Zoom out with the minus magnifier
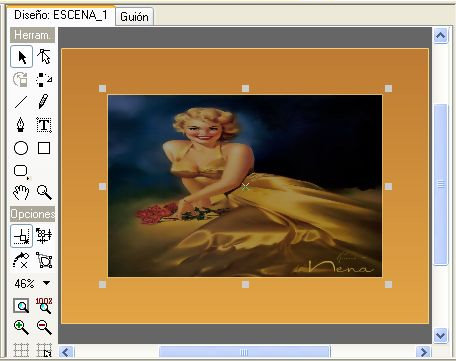 pyautogui.click(x=44, y=327)
